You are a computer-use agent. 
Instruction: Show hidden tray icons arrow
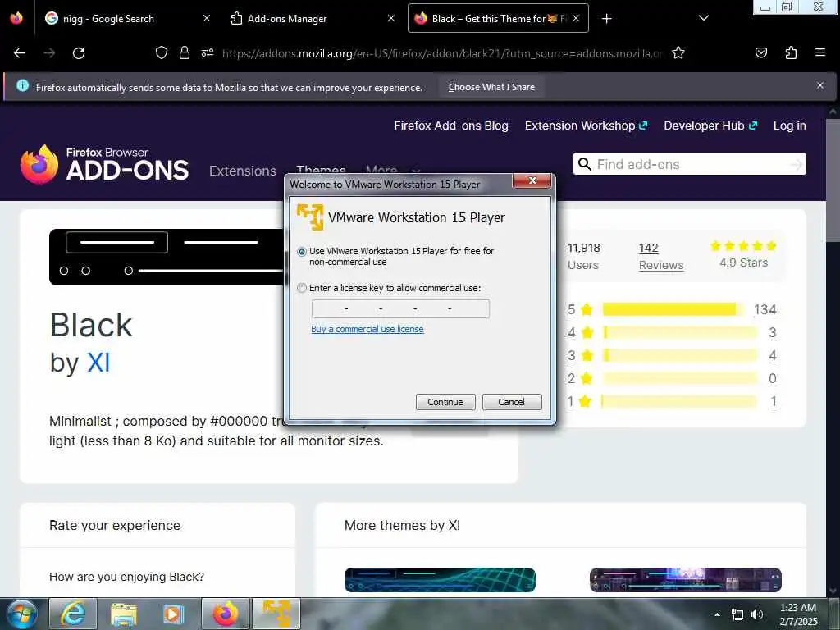pyautogui.click(x=717, y=614)
